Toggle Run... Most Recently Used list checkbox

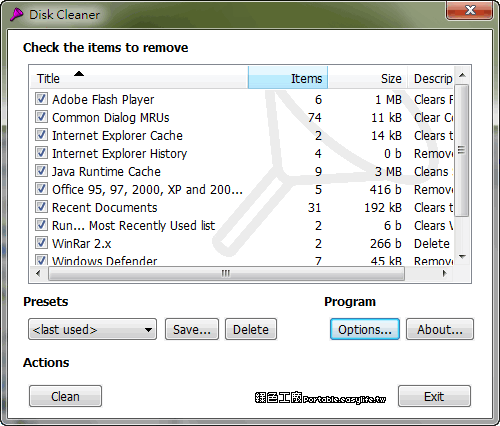41,225
